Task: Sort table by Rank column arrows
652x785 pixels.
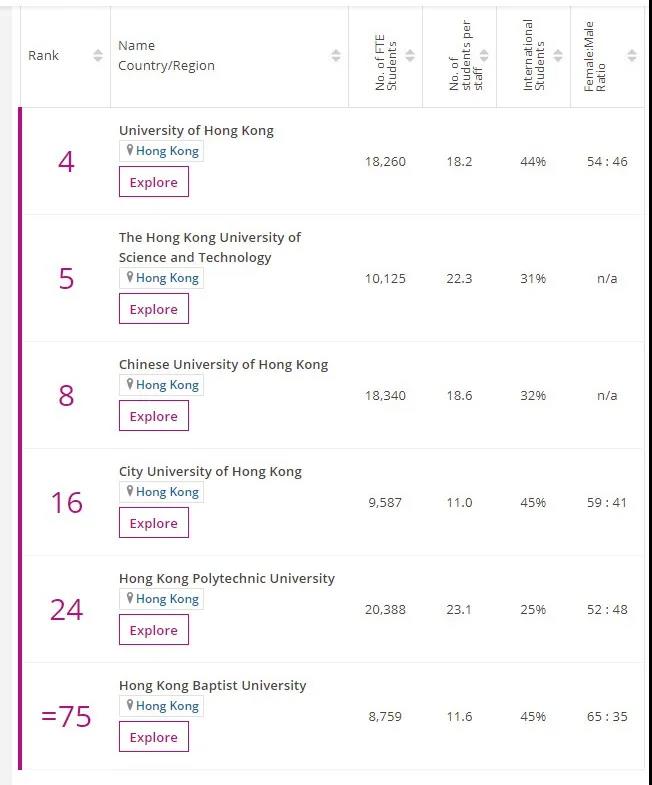Action: 97,56
